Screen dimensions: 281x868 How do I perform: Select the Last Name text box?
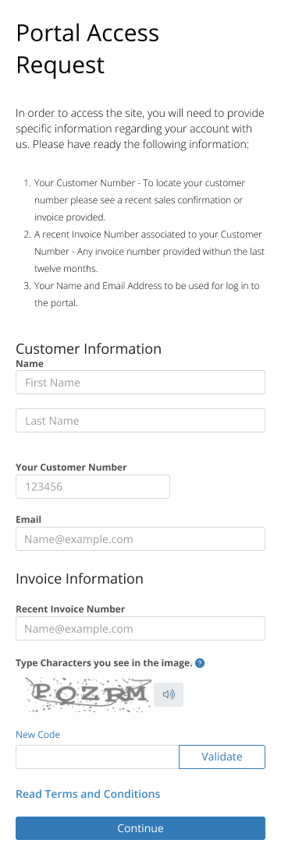click(140, 420)
